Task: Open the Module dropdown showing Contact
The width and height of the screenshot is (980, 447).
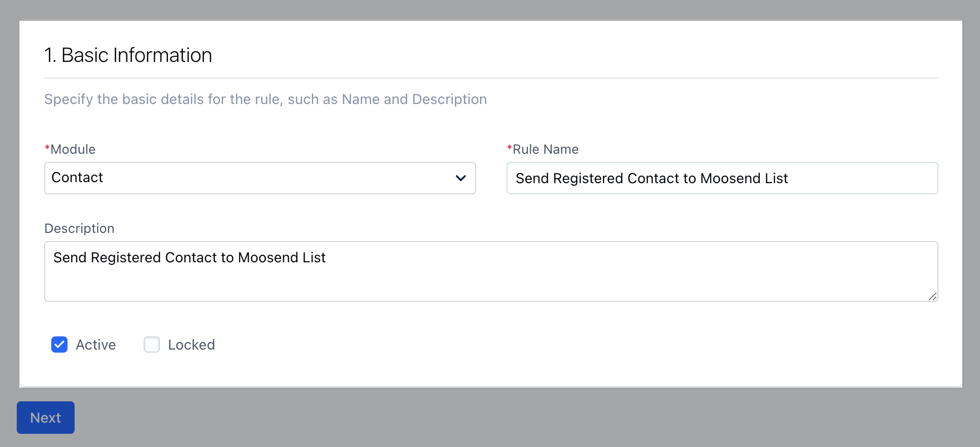Action: 260,178
